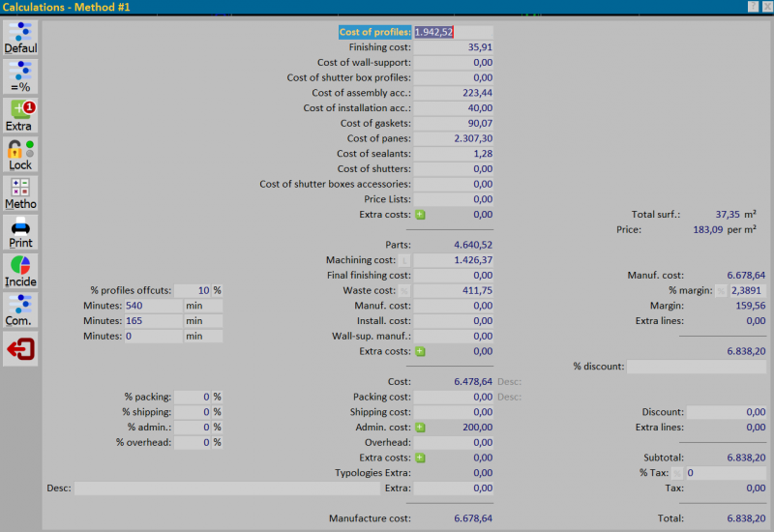The height and width of the screenshot is (532, 774).
Task: Click the Manufacture cost value 6.678,64
Action: (x=473, y=518)
